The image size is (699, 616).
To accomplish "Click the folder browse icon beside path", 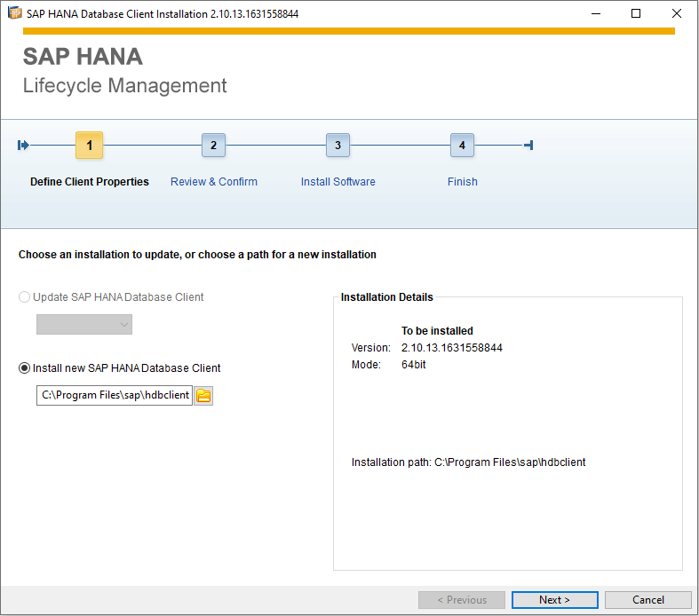I will 203,396.
